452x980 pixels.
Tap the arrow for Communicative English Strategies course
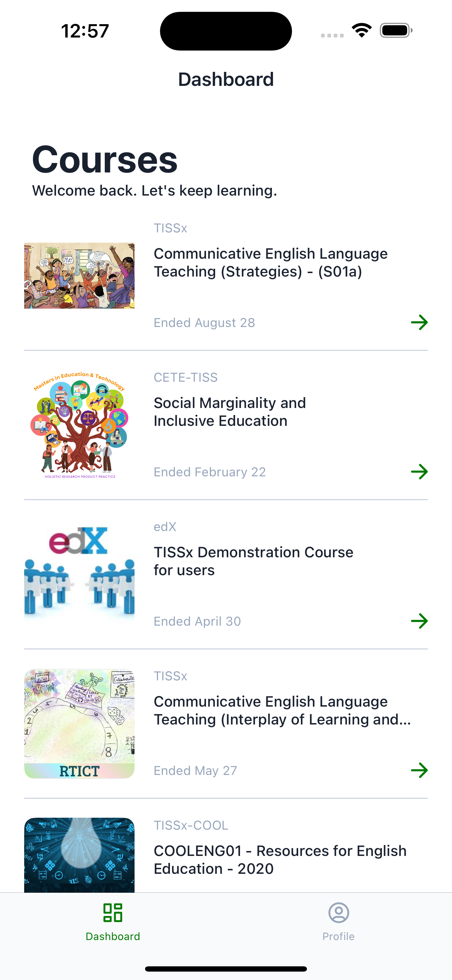419,322
